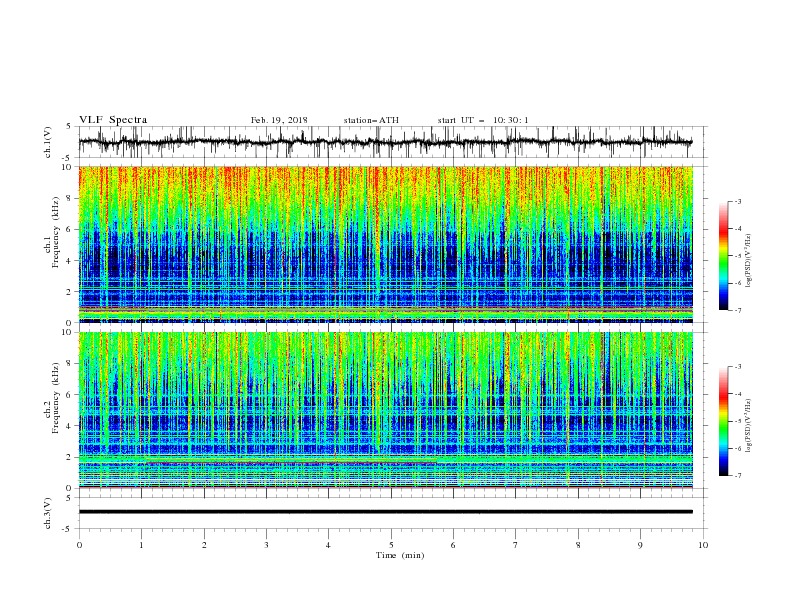This screenshot has height=612, width=792.
Task: Select ch.2 colorbar "log(PSD)(V²/Hz)" label
Action: pos(749,427)
